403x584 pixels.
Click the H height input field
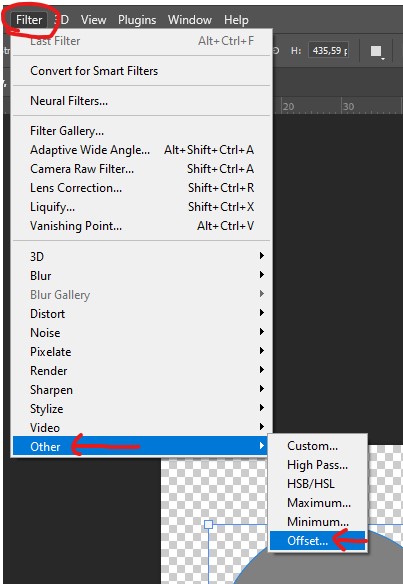click(329, 50)
